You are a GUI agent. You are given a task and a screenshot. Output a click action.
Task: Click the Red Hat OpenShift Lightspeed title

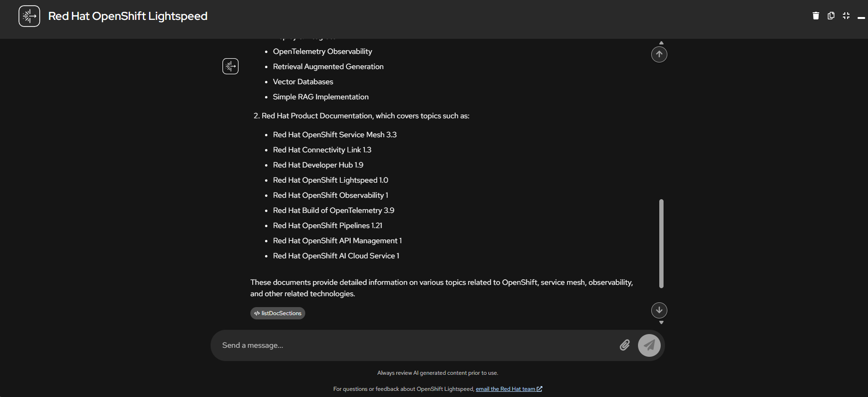[128, 16]
